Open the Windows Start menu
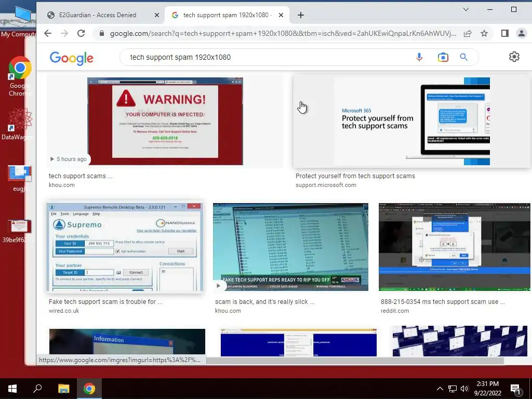The height and width of the screenshot is (399, 532). [x=12, y=389]
